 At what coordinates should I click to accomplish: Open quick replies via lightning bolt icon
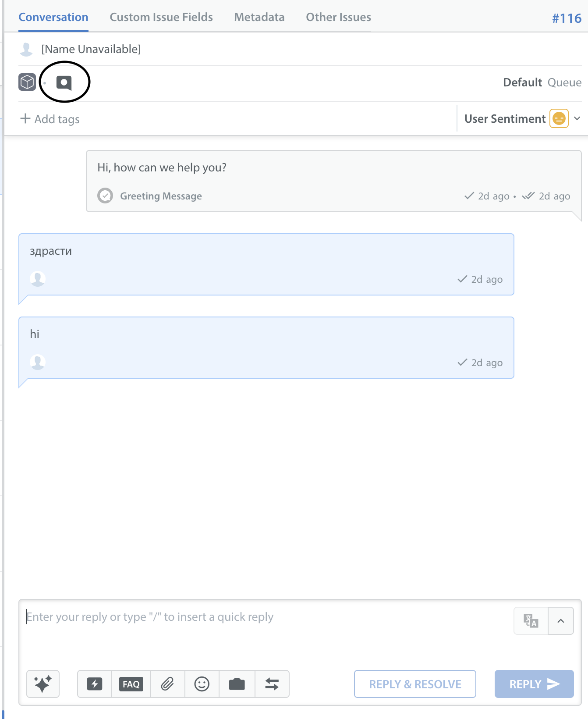click(95, 683)
